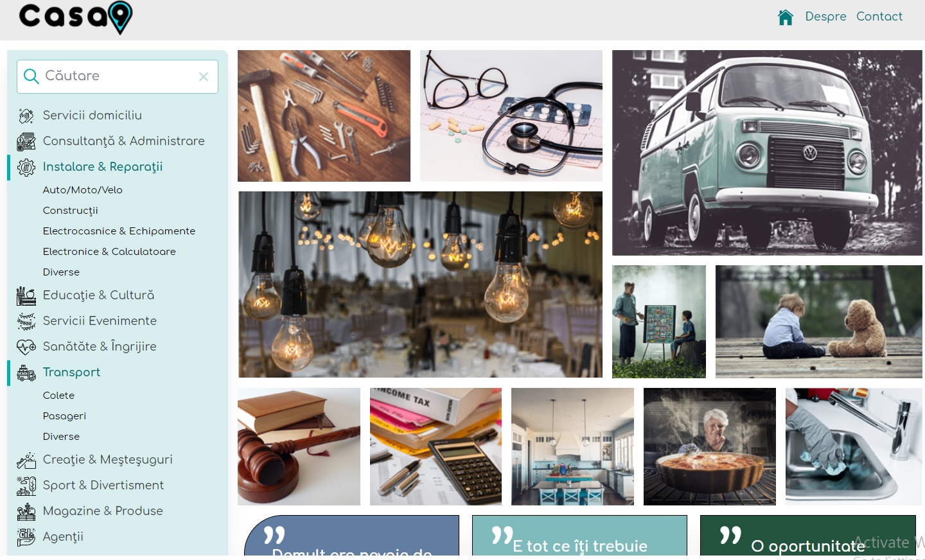This screenshot has height=560, width=925.
Task: Click the Căutare search field
Action: (118, 76)
